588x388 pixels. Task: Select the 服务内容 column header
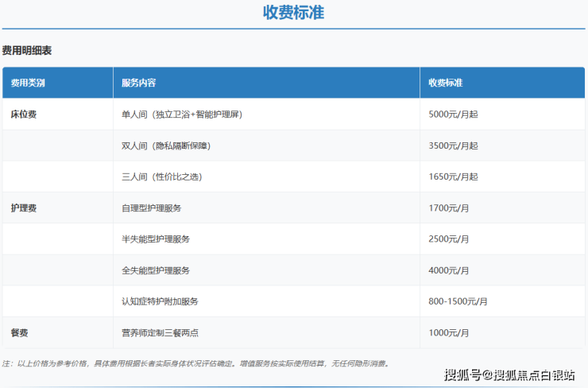138,83
